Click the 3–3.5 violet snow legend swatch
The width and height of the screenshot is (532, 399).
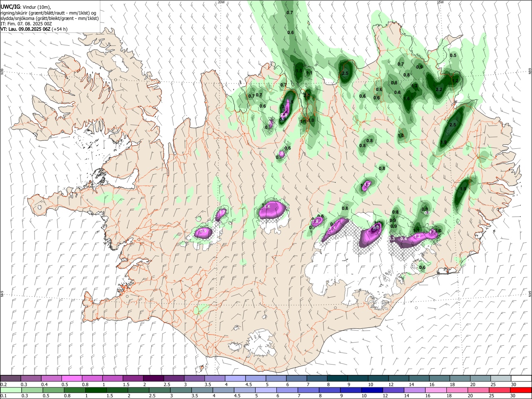pyautogui.click(x=194, y=379)
